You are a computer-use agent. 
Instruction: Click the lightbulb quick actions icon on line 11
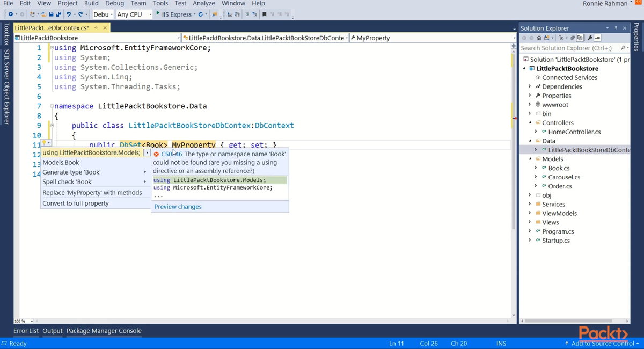pos(46,143)
